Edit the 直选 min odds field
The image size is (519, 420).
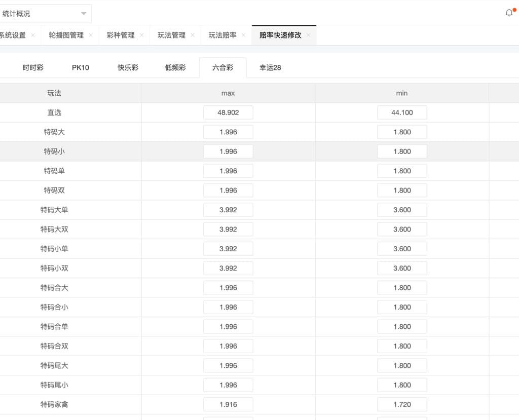point(402,112)
